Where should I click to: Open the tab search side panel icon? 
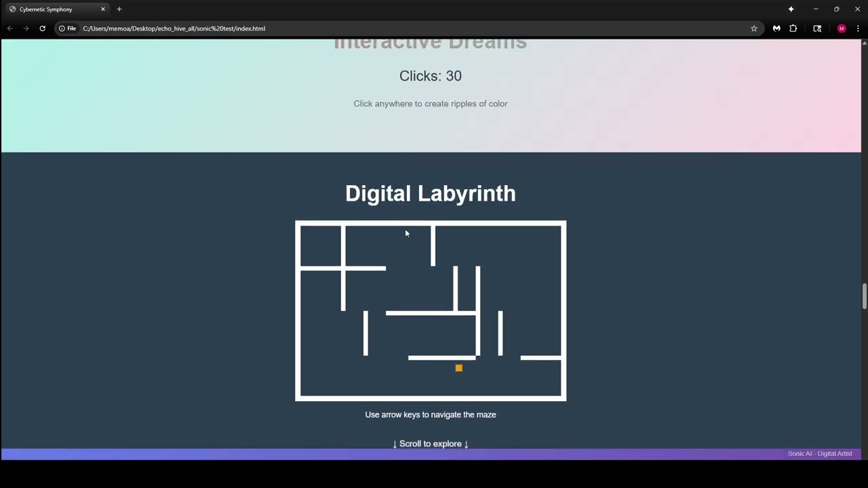pos(817,28)
